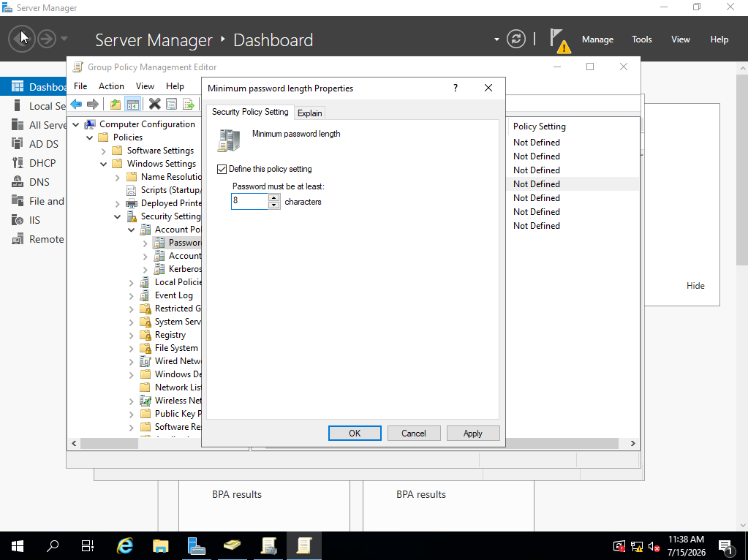
Task: Open Internet Explorer from the taskbar
Action: (125, 545)
